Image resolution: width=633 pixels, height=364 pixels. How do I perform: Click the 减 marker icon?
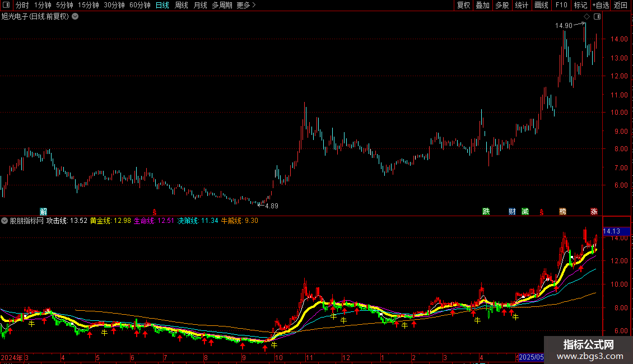pyautogui.click(x=525, y=212)
